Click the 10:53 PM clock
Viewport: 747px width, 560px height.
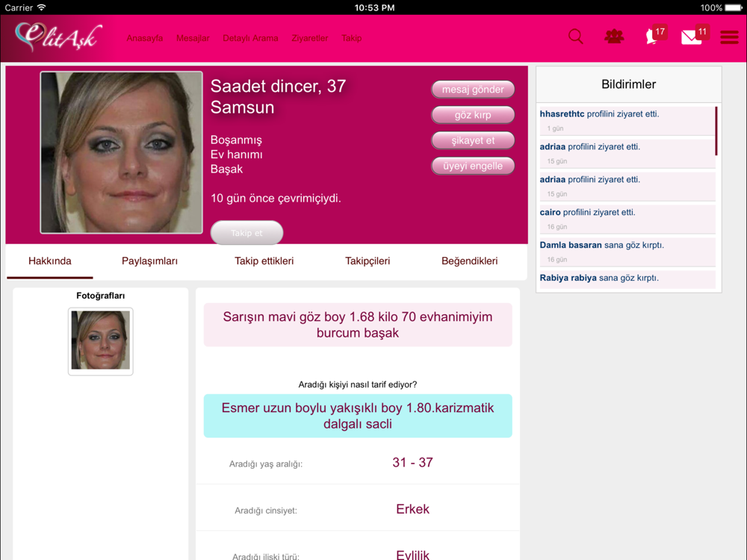click(x=374, y=7)
